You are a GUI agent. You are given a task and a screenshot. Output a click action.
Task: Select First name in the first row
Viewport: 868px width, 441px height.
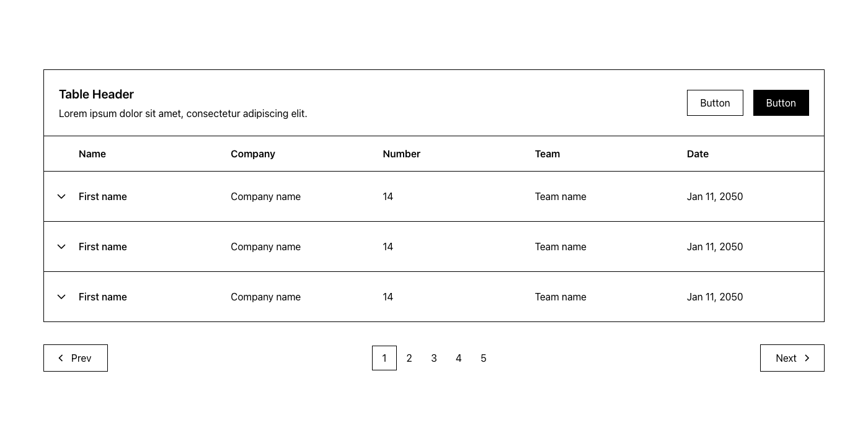coord(103,196)
